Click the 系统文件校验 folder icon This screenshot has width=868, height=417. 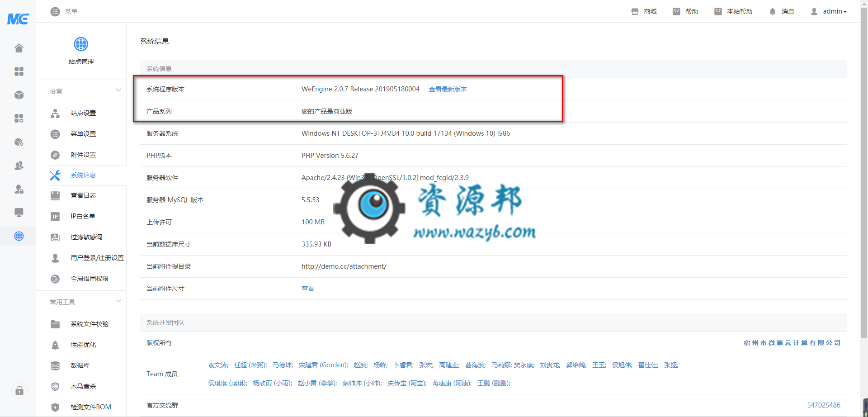(x=55, y=324)
